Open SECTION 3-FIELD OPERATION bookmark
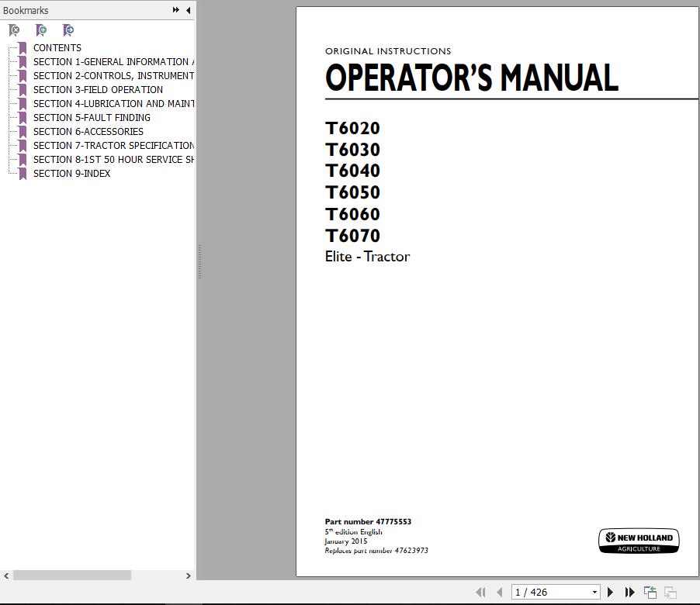The height and width of the screenshot is (605, 700). (x=98, y=90)
